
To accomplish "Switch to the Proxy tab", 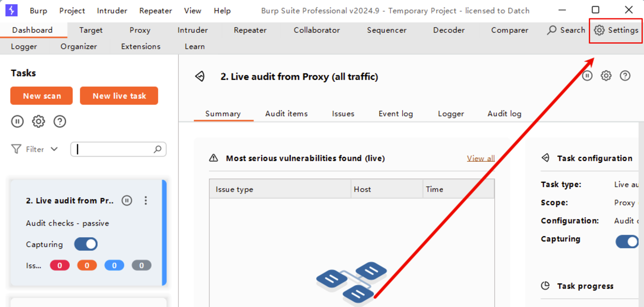I will click(140, 30).
